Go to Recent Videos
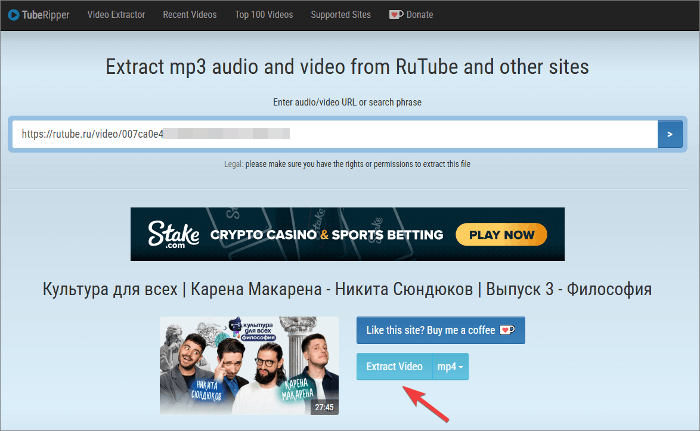700x431 pixels. pos(190,15)
